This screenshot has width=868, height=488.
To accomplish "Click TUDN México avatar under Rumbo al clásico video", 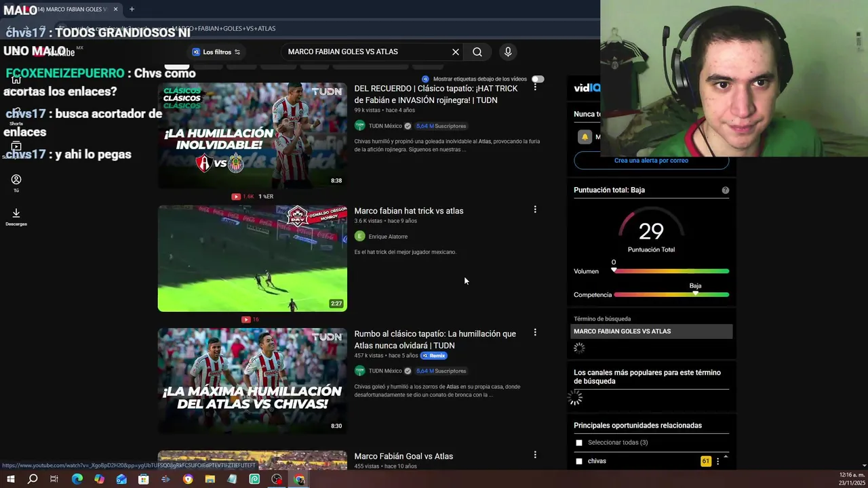I will click(x=360, y=371).
